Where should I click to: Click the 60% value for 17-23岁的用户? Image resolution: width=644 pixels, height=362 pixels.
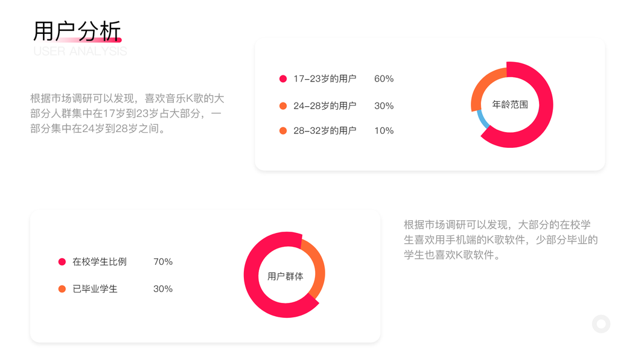[384, 79]
